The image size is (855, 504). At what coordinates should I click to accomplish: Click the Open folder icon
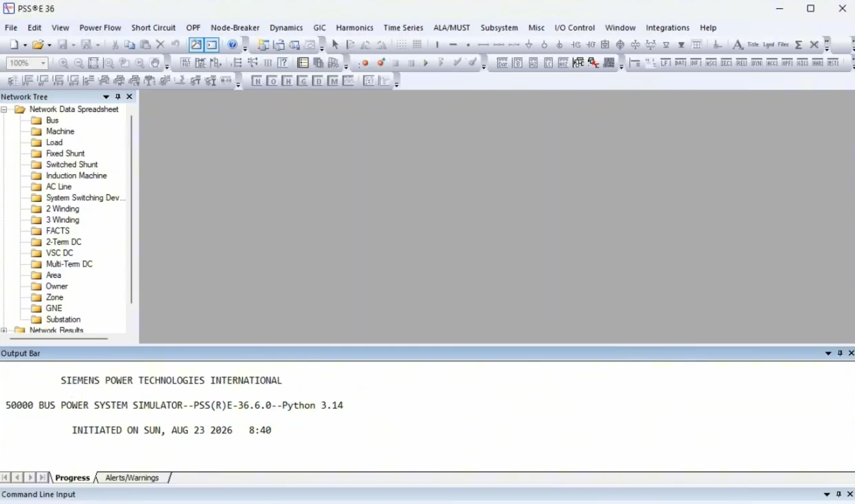tap(38, 45)
